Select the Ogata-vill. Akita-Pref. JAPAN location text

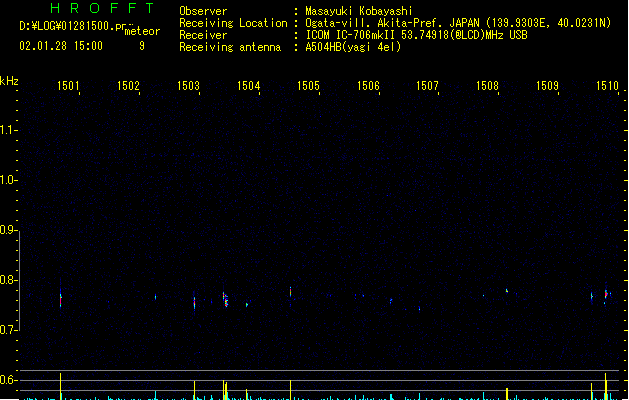pos(458,23)
